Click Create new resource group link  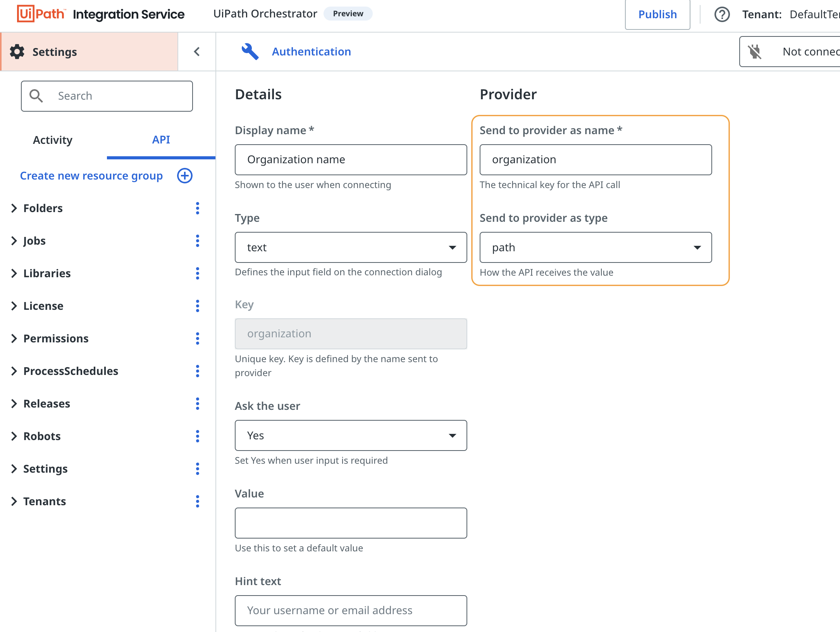[x=91, y=176]
